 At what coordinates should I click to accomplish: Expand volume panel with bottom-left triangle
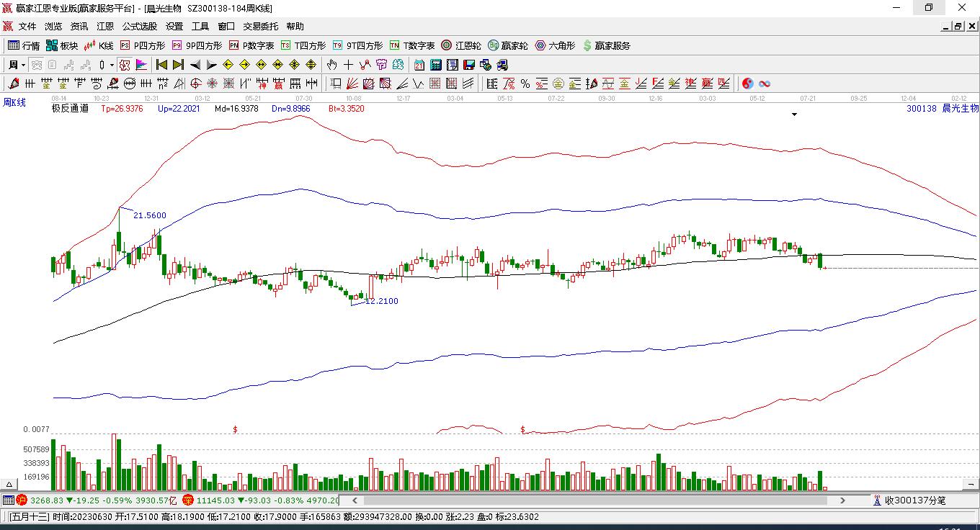coord(9,485)
